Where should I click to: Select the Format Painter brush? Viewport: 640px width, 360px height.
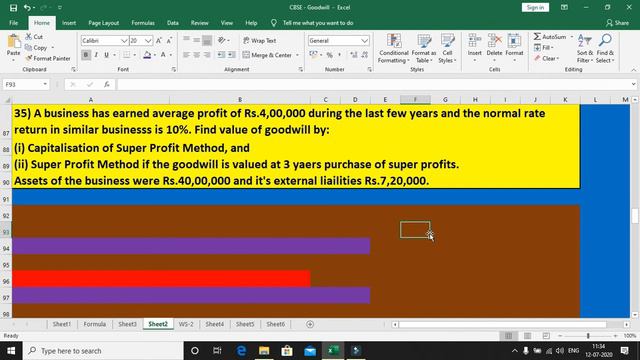[x=47, y=58]
